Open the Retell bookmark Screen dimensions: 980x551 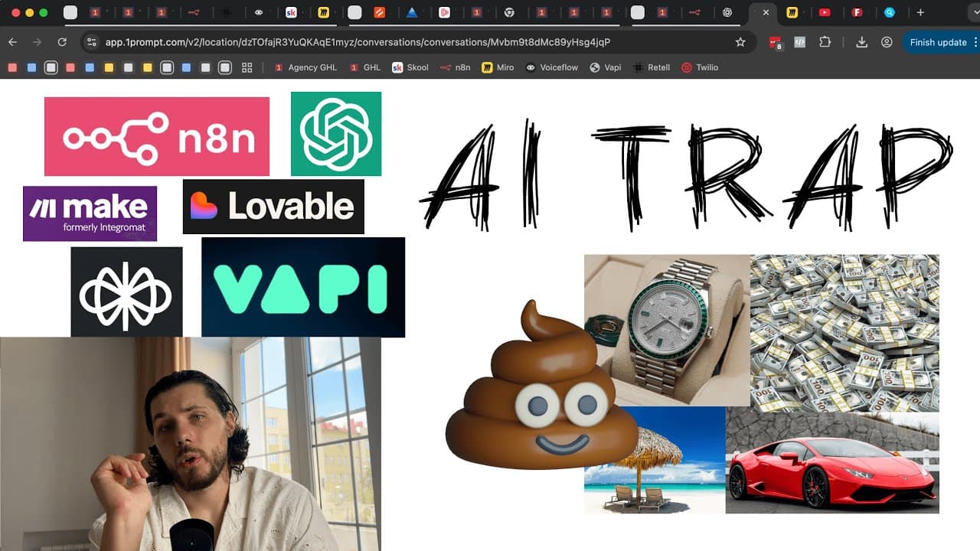pyautogui.click(x=652, y=67)
